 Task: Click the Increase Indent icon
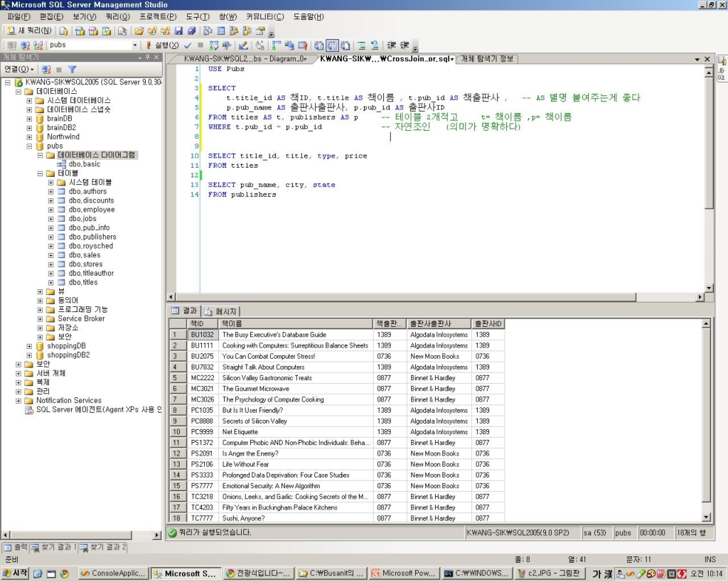[405, 45]
